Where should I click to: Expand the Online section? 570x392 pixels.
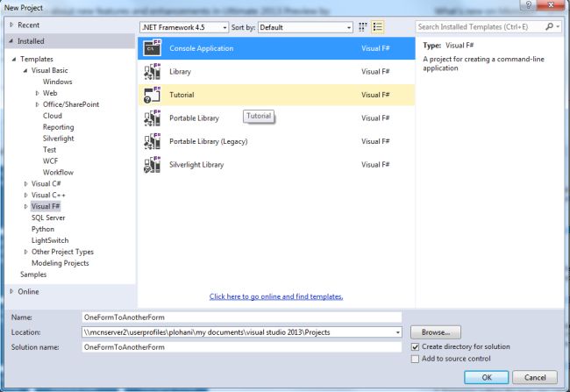coord(11,291)
